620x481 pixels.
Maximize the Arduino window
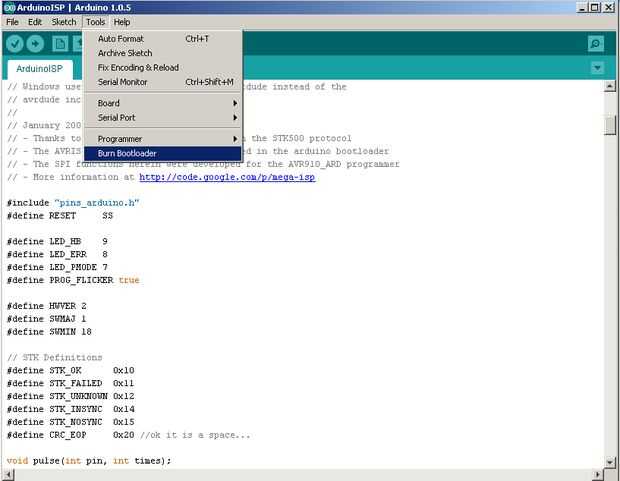tap(595, 7)
